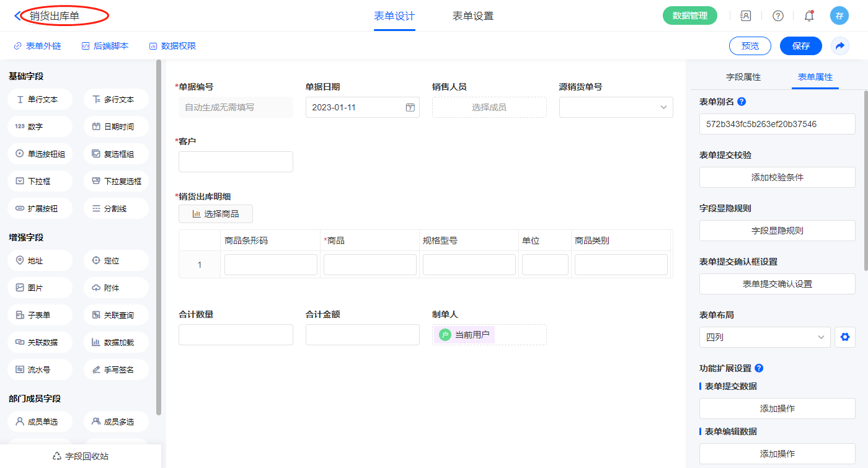Add the 下拉框 field component
Image resolution: width=868 pixels, height=468 pixels.
(x=40, y=181)
